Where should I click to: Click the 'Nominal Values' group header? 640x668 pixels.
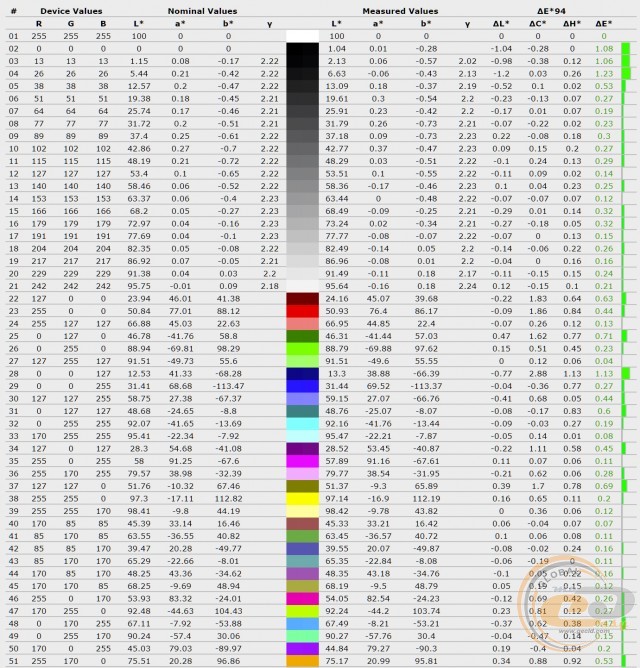(x=202, y=11)
